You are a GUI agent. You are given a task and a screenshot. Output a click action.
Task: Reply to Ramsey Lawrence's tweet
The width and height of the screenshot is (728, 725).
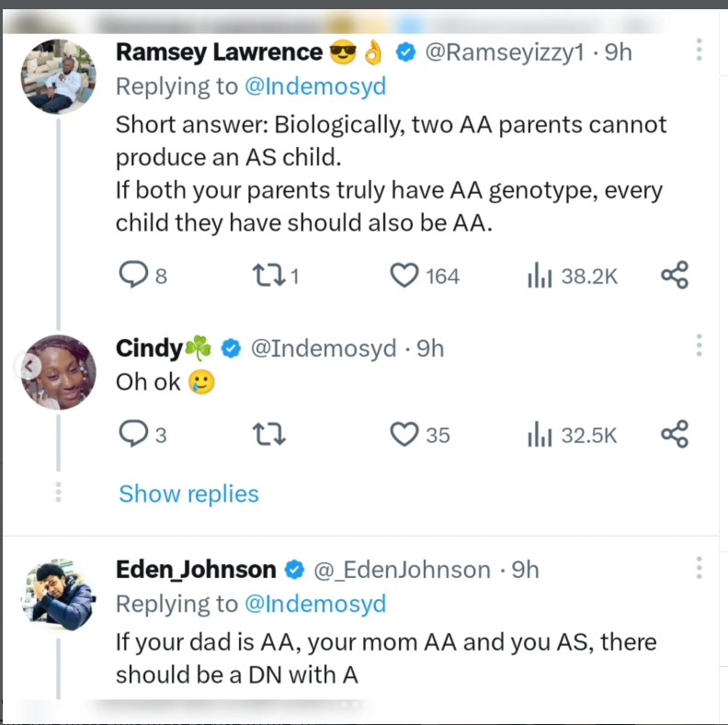click(x=135, y=275)
